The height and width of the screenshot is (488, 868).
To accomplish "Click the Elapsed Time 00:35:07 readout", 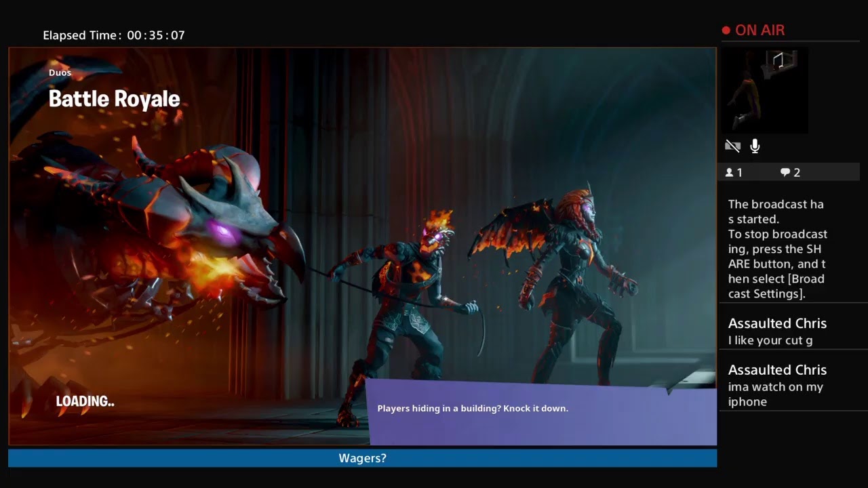I will [114, 35].
